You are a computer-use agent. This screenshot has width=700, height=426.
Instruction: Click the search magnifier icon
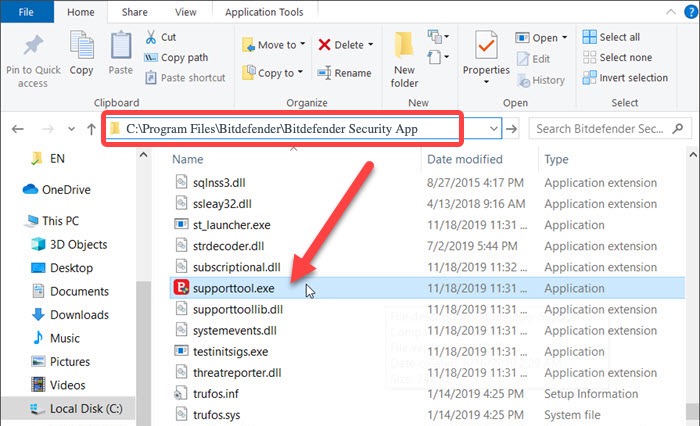(678, 129)
